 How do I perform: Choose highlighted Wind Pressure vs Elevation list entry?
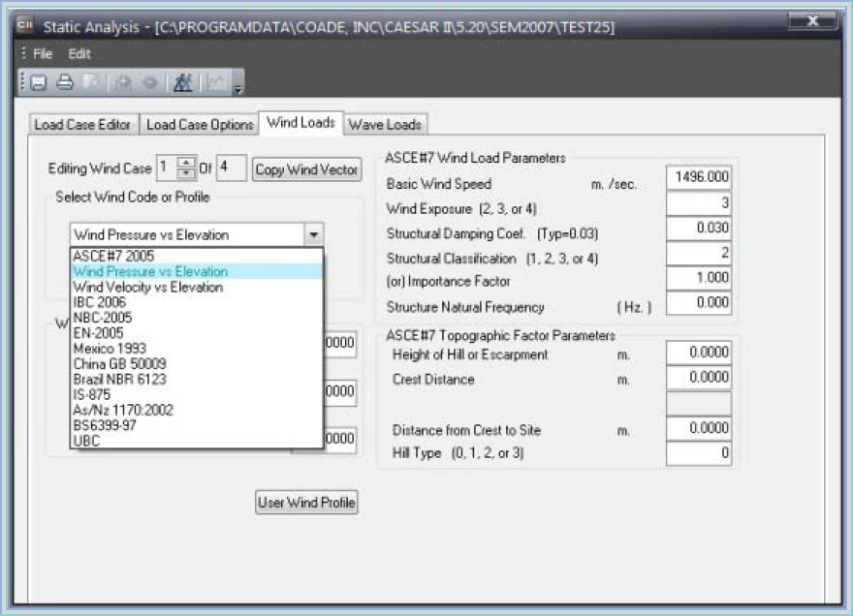(197, 271)
